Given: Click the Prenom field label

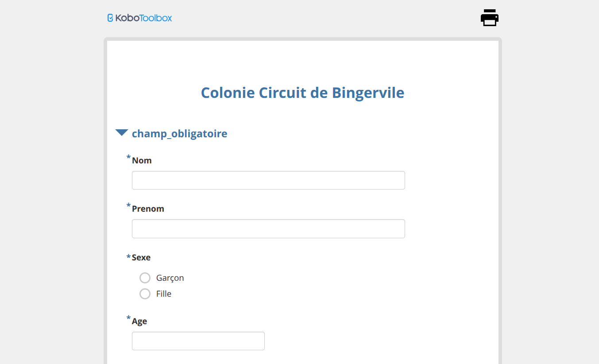Looking at the screenshot, I should [x=148, y=209].
